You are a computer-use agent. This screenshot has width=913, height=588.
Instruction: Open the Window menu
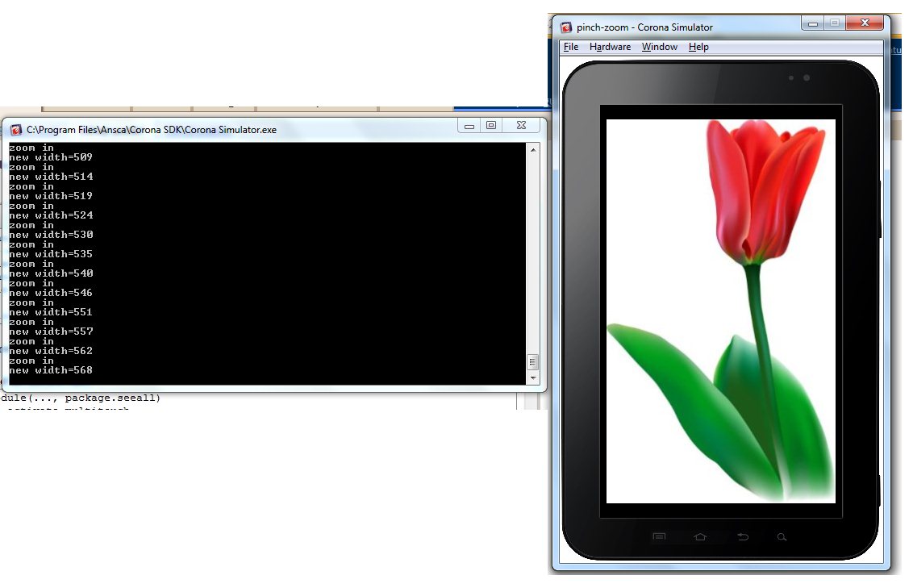click(659, 47)
